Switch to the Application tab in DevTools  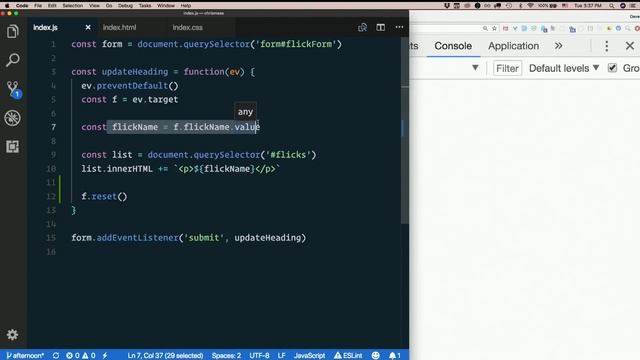coord(513,46)
